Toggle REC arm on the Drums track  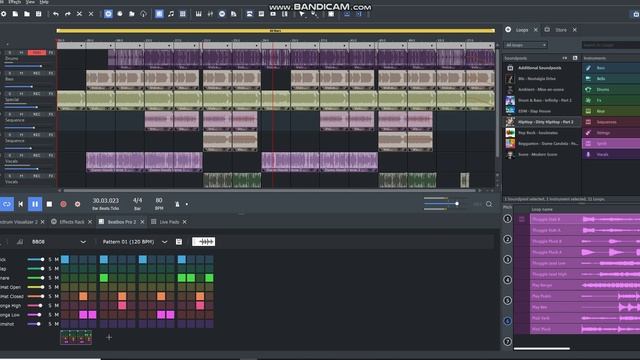(36, 53)
